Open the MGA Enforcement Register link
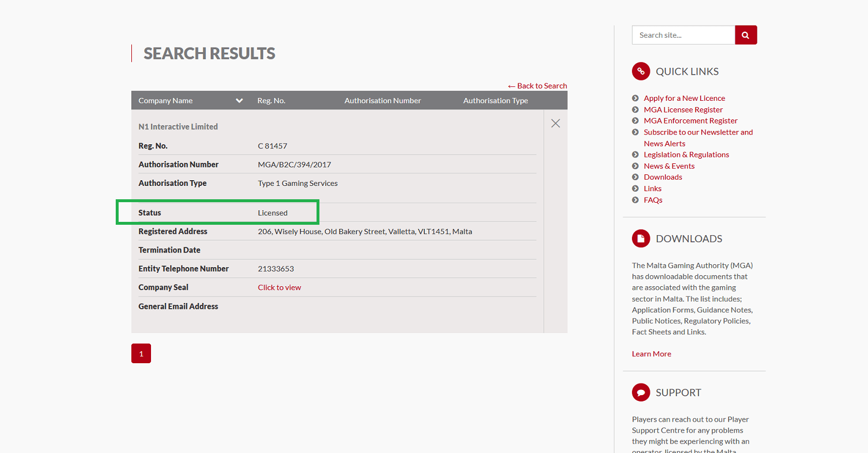 [x=691, y=120]
